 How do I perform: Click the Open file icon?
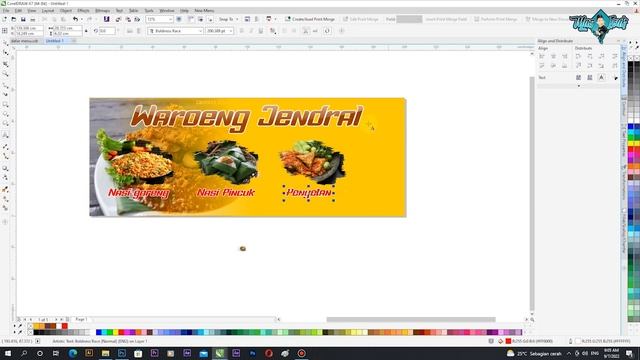pyautogui.click(x=13, y=19)
